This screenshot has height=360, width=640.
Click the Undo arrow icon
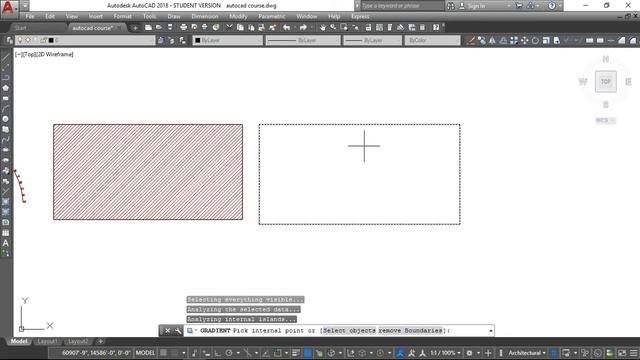(x=287, y=27)
